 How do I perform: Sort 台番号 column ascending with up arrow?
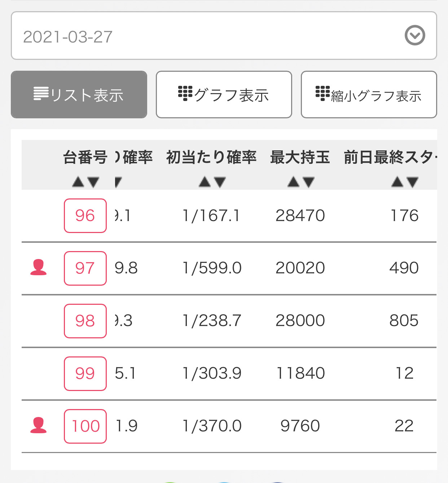(78, 182)
